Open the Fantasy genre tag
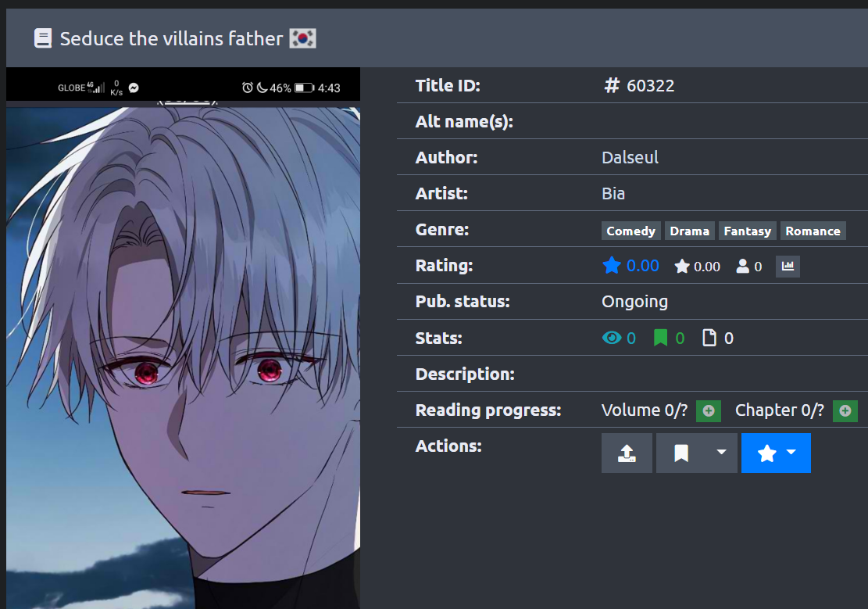The image size is (868, 609). pyautogui.click(x=748, y=231)
